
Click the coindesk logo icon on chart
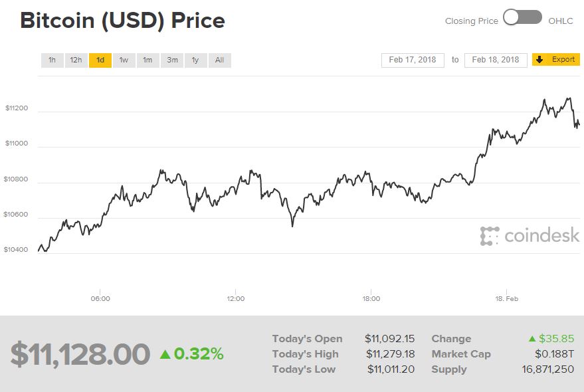490,236
